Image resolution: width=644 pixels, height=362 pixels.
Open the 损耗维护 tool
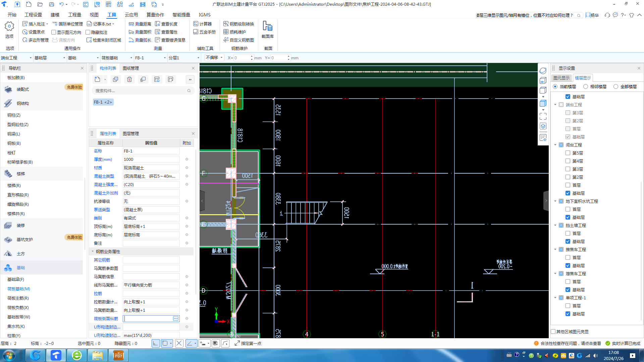pos(235,32)
